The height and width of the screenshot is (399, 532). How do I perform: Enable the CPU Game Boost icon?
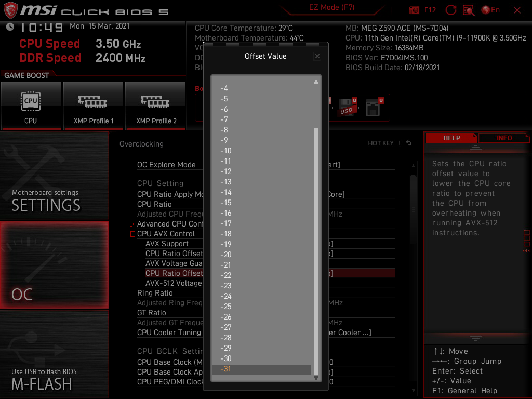coord(31,106)
